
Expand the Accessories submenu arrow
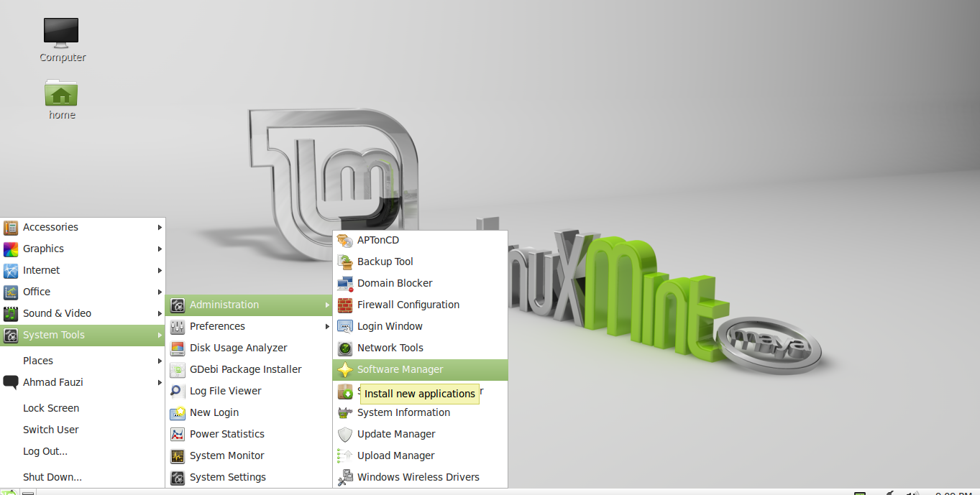point(160,227)
